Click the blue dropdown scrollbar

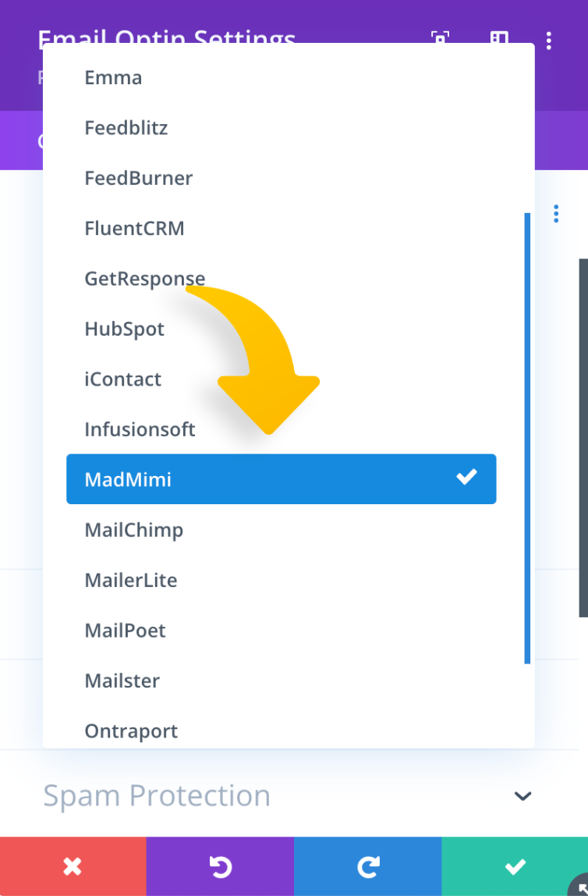point(527,437)
